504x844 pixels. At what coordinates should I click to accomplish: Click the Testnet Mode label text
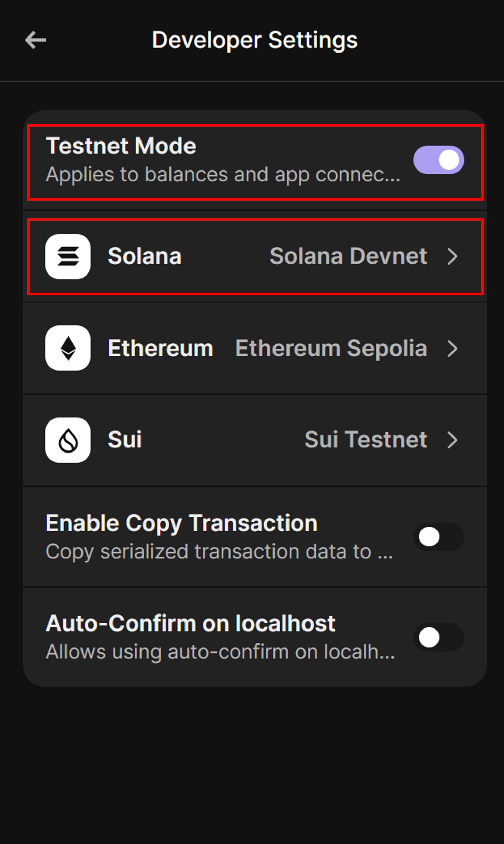[x=121, y=146]
